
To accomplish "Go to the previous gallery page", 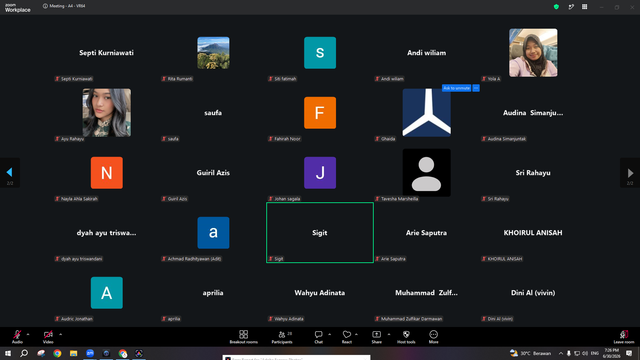I will click(10, 173).
